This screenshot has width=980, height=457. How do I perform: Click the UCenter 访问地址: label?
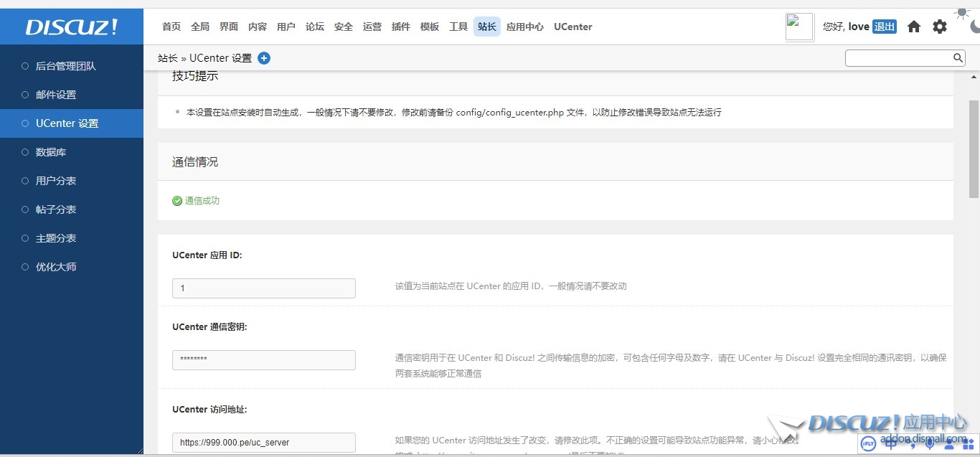(209, 410)
